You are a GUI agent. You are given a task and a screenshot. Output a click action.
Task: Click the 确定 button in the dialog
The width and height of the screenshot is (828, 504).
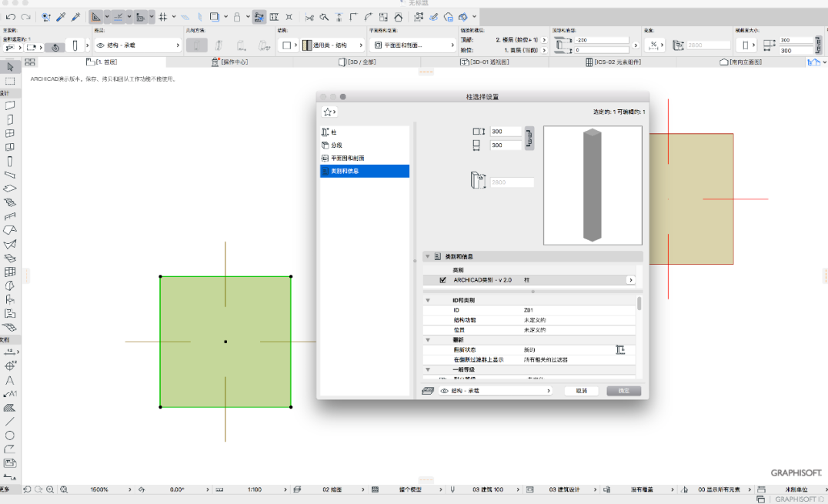623,390
